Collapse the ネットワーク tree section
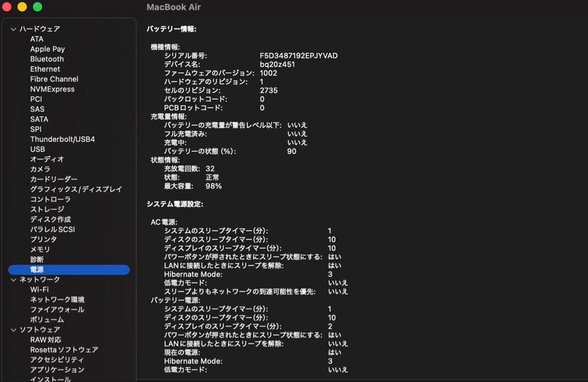The width and height of the screenshot is (588, 382). pos(13,279)
